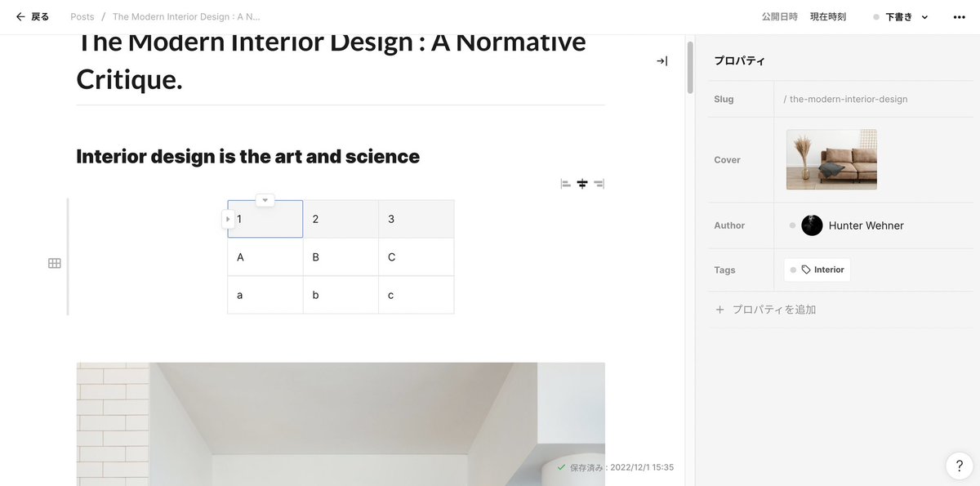Click the editor's vertical scrollbar thumb

690,67
